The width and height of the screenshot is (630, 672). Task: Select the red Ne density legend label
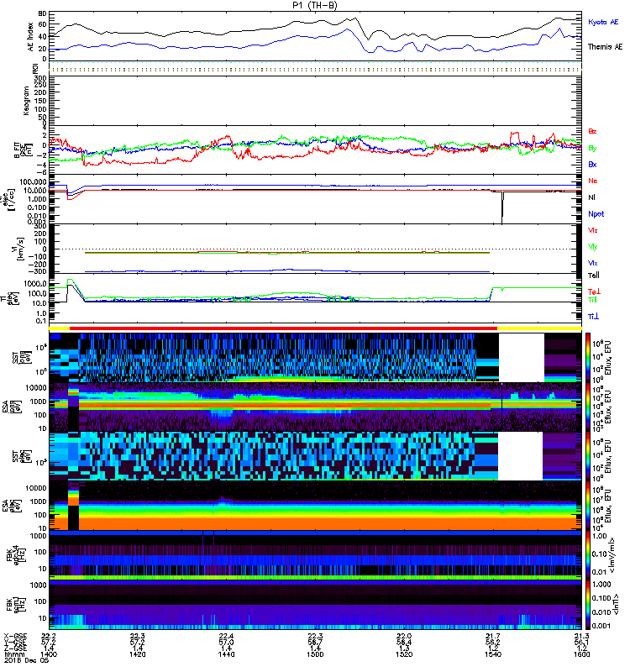[593, 181]
